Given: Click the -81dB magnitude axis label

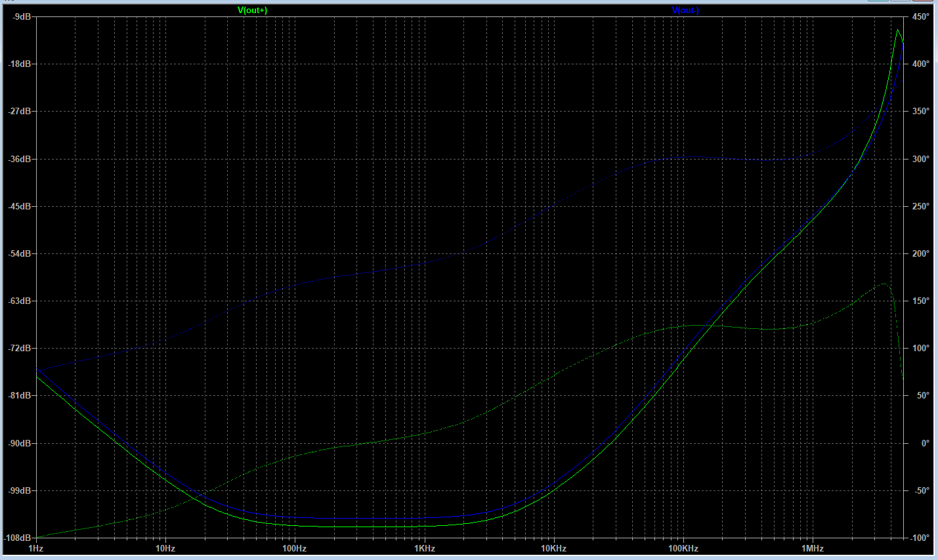Looking at the screenshot, I should [20, 395].
